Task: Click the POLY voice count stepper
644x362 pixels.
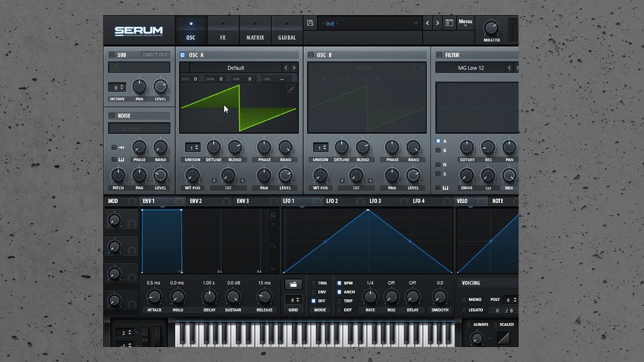Action: (x=511, y=300)
